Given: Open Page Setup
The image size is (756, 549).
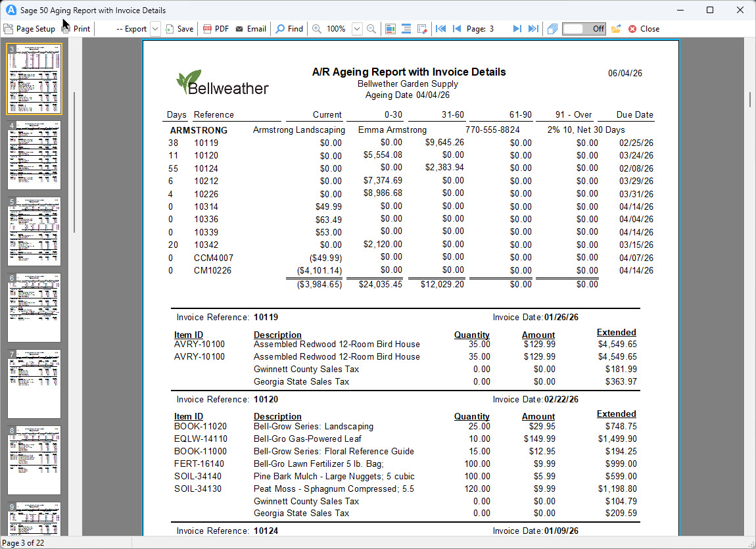Looking at the screenshot, I should 30,29.
